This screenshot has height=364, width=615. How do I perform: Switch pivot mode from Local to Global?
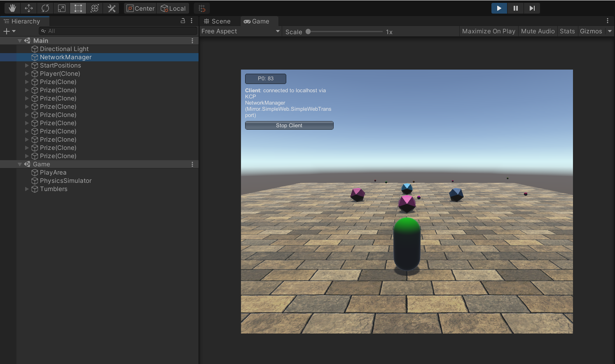tap(173, 8)
